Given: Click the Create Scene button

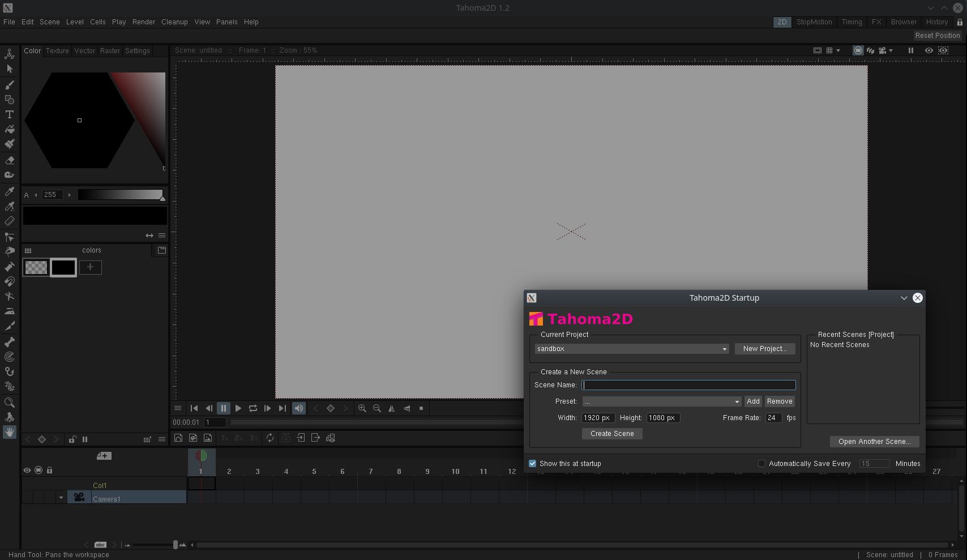Looking at the screenshot, I should (612, 434).
